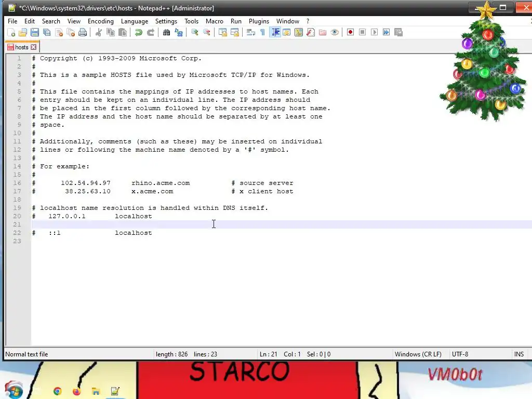
Task: Toggle synchronized vertical scrolling
Action: pyautogui.click(x=222, y=32)
